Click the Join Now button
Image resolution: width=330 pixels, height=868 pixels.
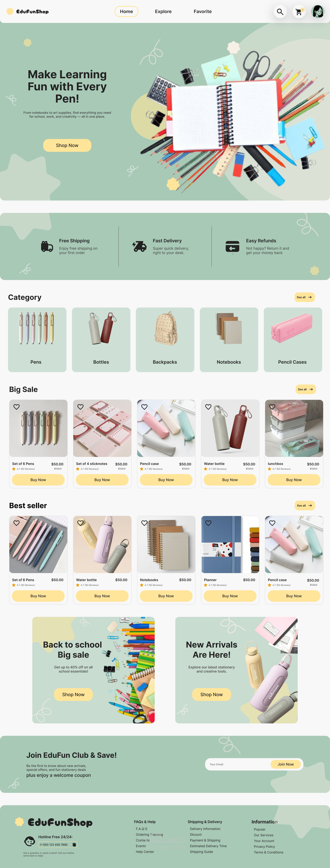286,764
